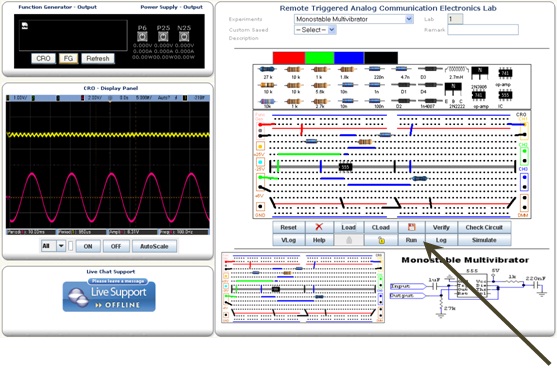Click the floppy disk save icon button
Viewport: 557px width, 368px height.
point(411,227)
